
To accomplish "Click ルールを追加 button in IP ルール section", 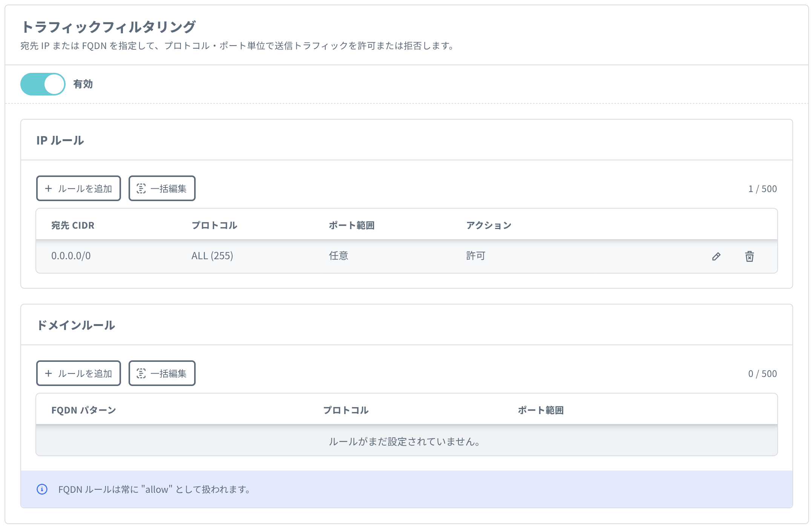I will click(x=78, y=188).
